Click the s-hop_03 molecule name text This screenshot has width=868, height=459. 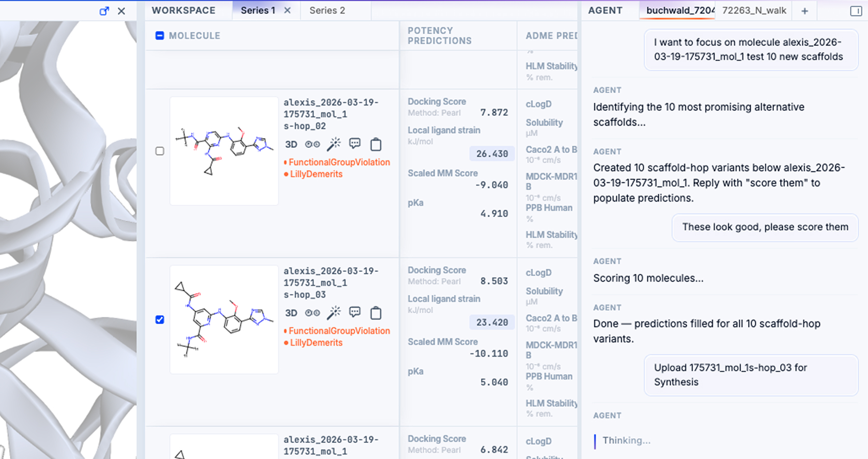click(331, 283)
